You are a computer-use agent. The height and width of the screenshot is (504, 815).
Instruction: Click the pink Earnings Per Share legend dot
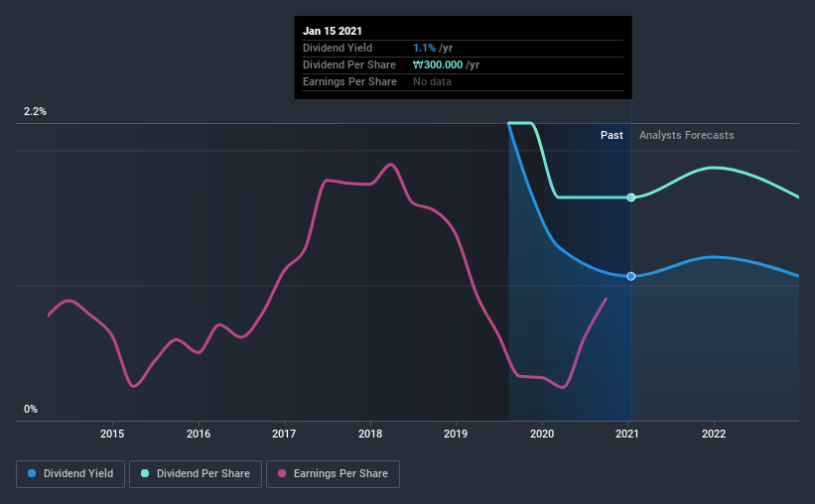click(282, 473)
